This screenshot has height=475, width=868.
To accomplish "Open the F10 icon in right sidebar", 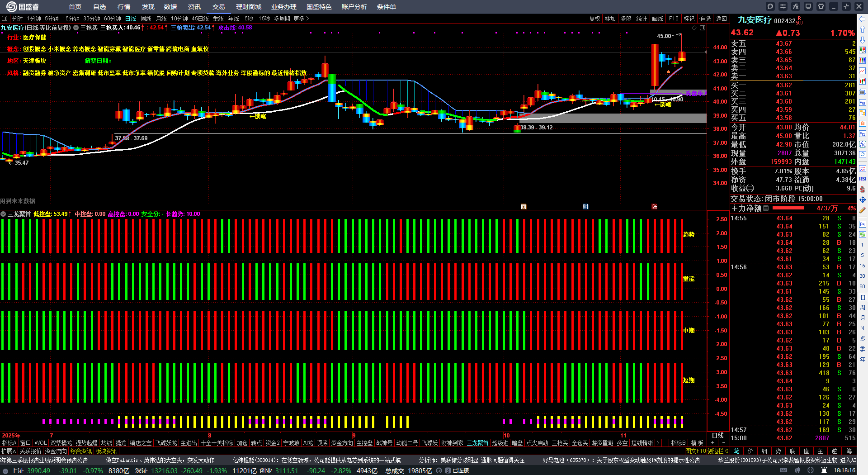I will 863,103.
